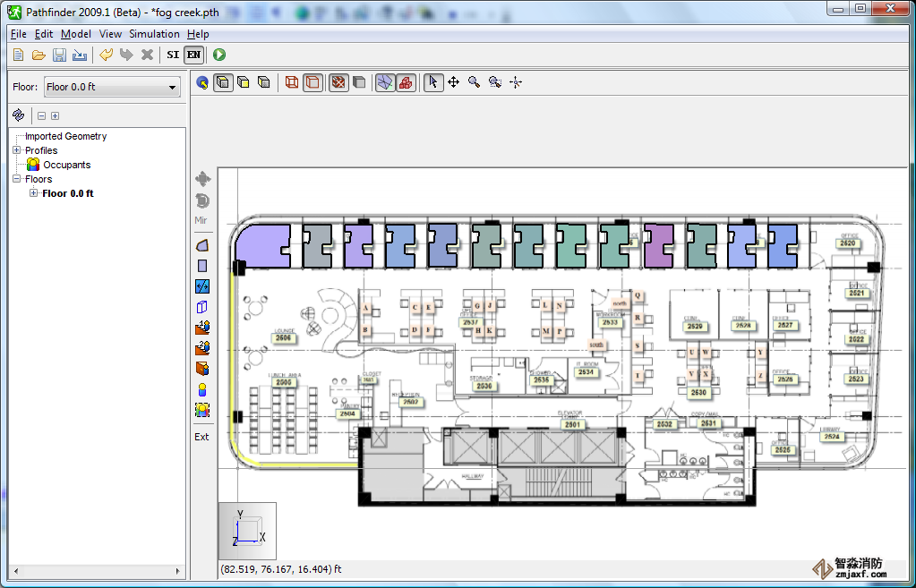Image resolution: width=916 pixels, height=588 pixels.
Task: Select the zoom magnifier tool
Action: (474, 82)
